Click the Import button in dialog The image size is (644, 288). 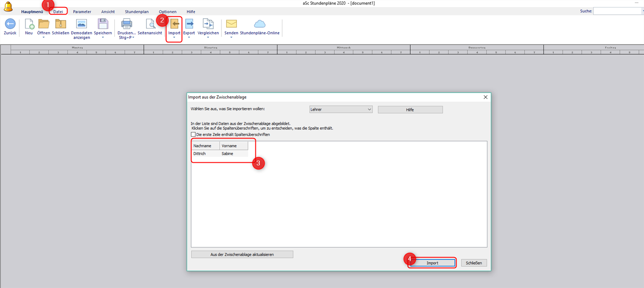(x=432, y=263)
